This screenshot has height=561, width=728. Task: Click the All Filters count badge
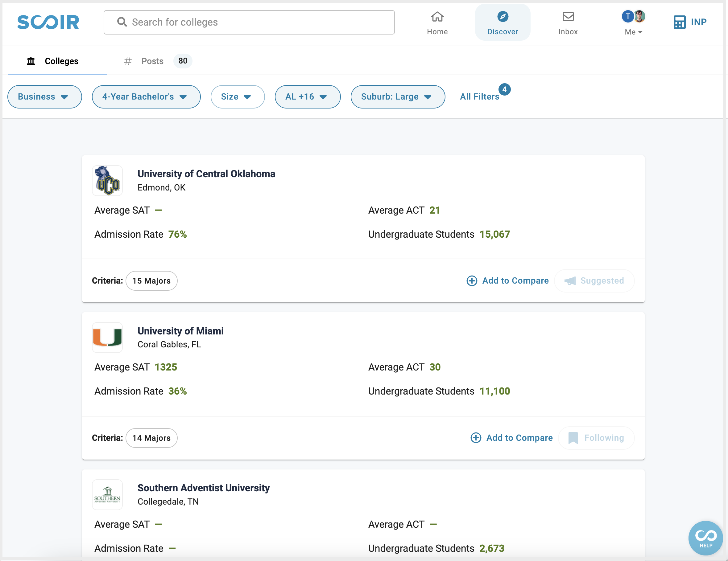point(504,89)
